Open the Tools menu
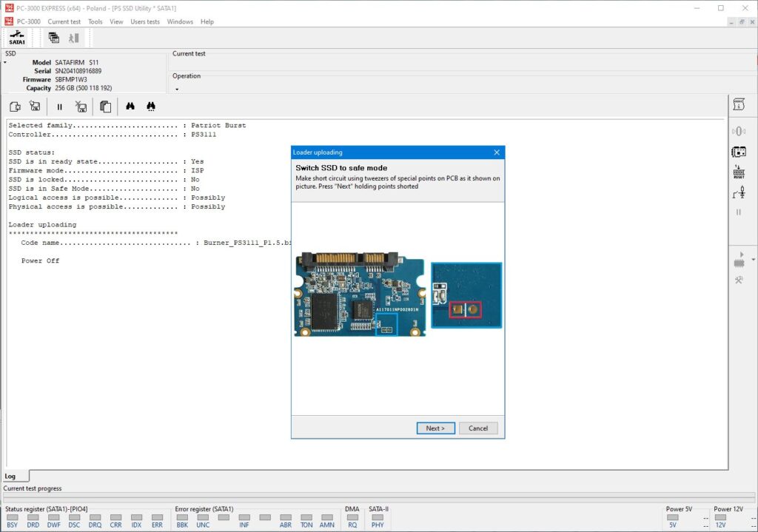This screenshot has width=758, height=532. [x=95, y=21]
